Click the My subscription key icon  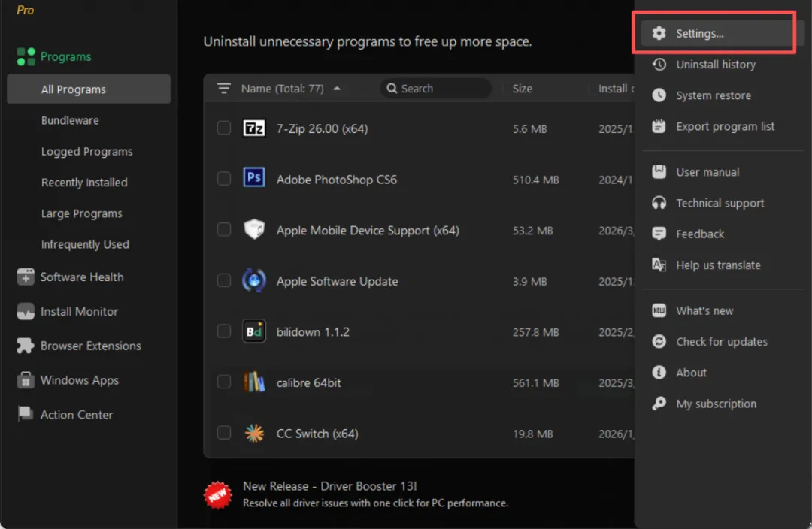[x=659, y=404]
